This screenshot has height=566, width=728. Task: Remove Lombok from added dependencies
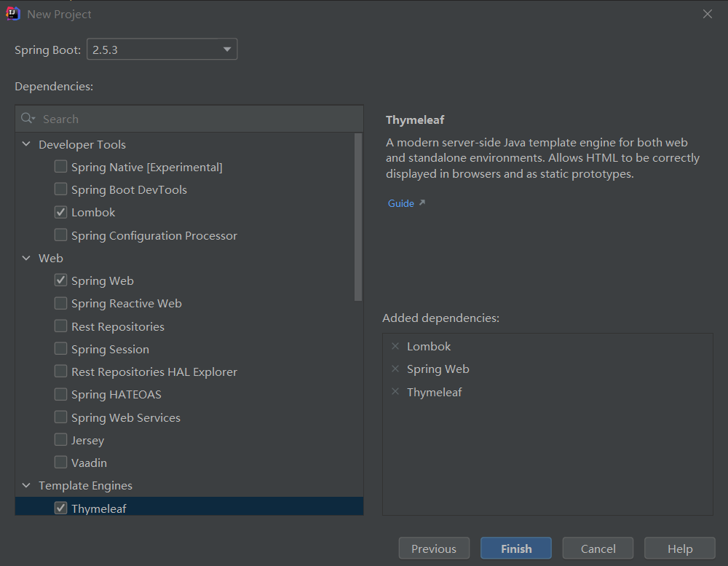[x=395, y=346]
